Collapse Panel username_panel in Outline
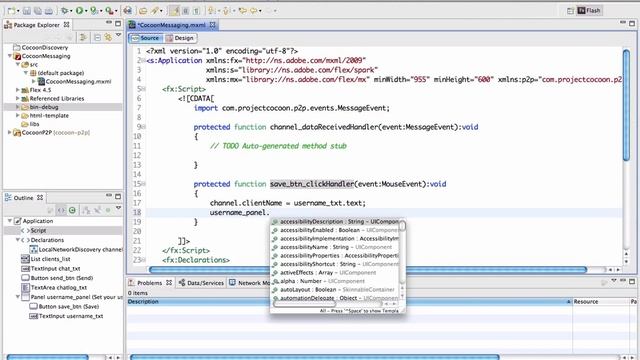The width and height of the screenshot is (640, 360). (18, 297)
